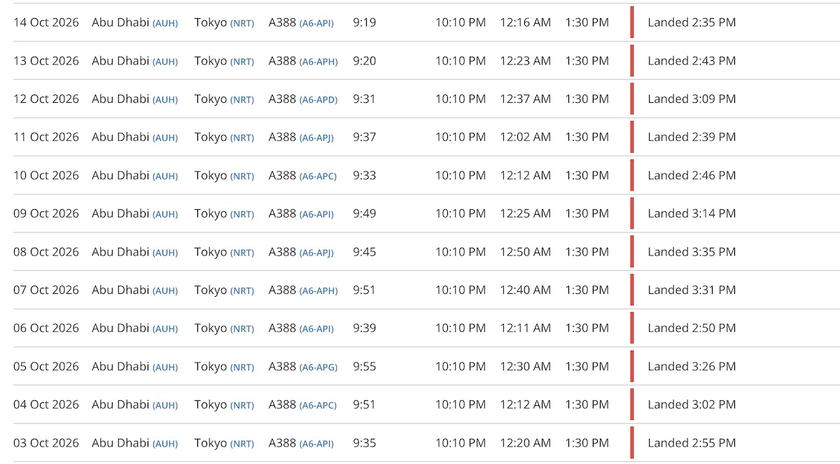The image size is (840, 464).
Task: Click the AUH airport link in the 08 Oct row
Action: click(x=165, y=252)
